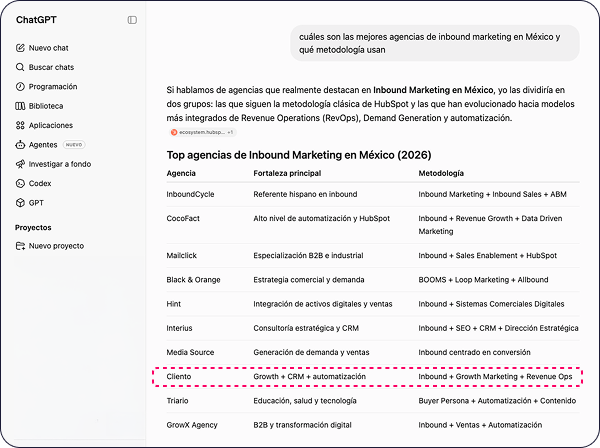
Task: Click the Fortaleza principal column header
Action: coord(287,173)
